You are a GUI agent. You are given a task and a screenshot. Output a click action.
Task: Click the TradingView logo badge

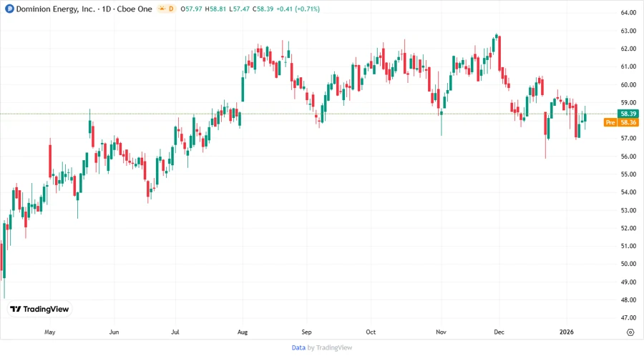pos(39,309)
